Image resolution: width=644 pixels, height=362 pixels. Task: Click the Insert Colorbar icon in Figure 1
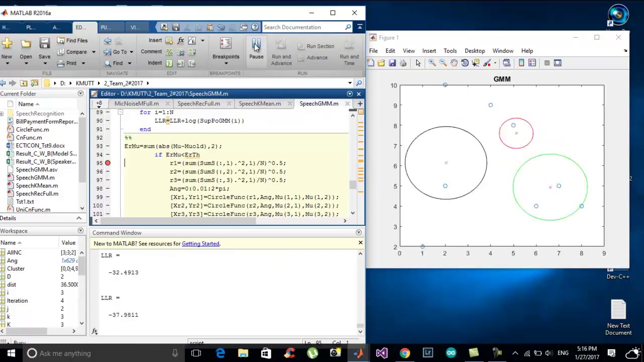(x=521, y=63)
